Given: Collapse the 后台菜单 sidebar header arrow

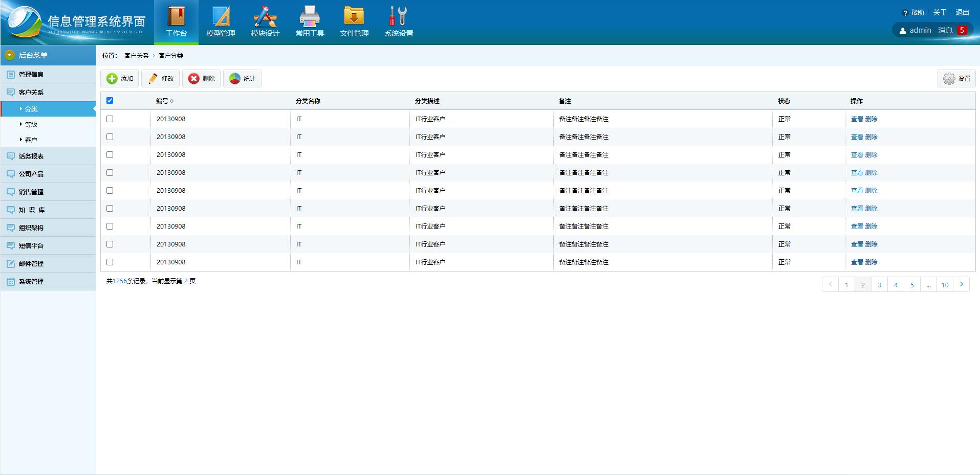Looking at the screenshot, I should [x=9, y=55].
